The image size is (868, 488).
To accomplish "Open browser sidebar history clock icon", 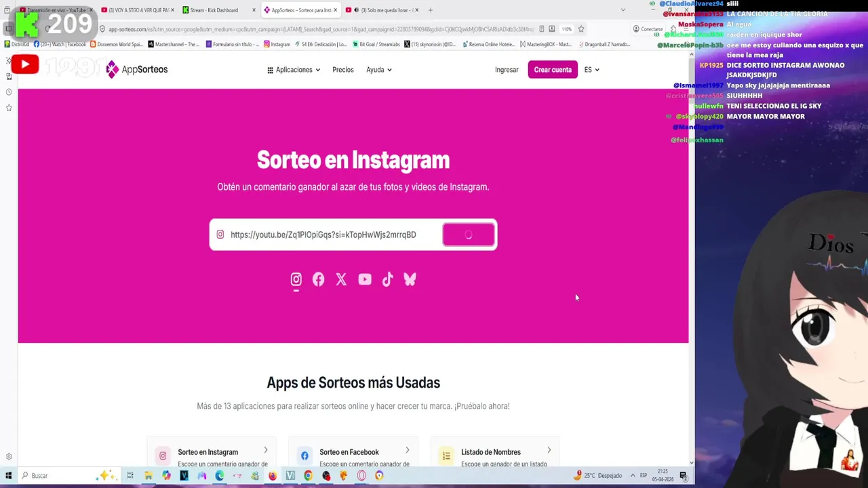I will coord(9,92).
